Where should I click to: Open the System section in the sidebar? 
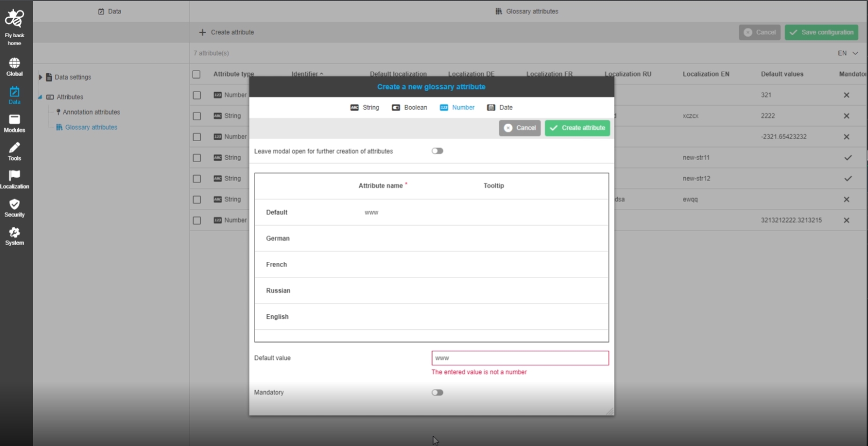15,236
